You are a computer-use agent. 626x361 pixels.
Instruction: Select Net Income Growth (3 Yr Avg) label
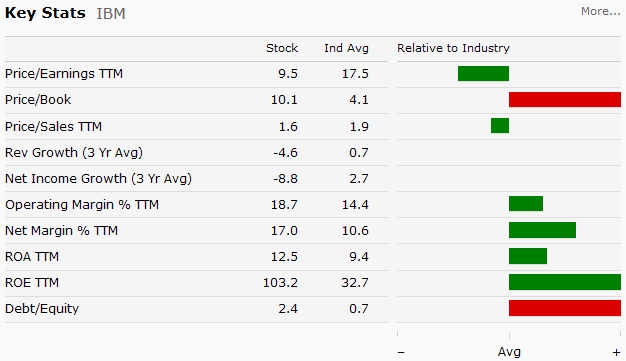98,179
